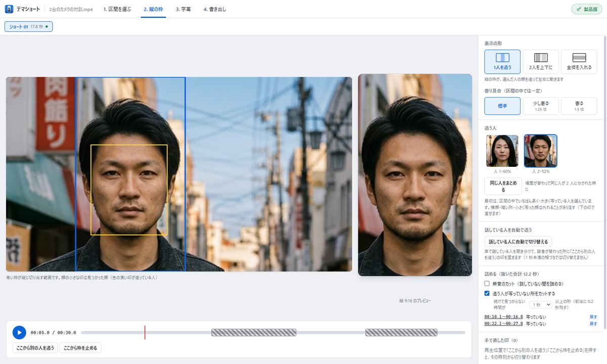Image resolution: width=607 pixels, height=364 pixels.
Task: Open the 4. 書き出し tab
Action: [215, 9]
